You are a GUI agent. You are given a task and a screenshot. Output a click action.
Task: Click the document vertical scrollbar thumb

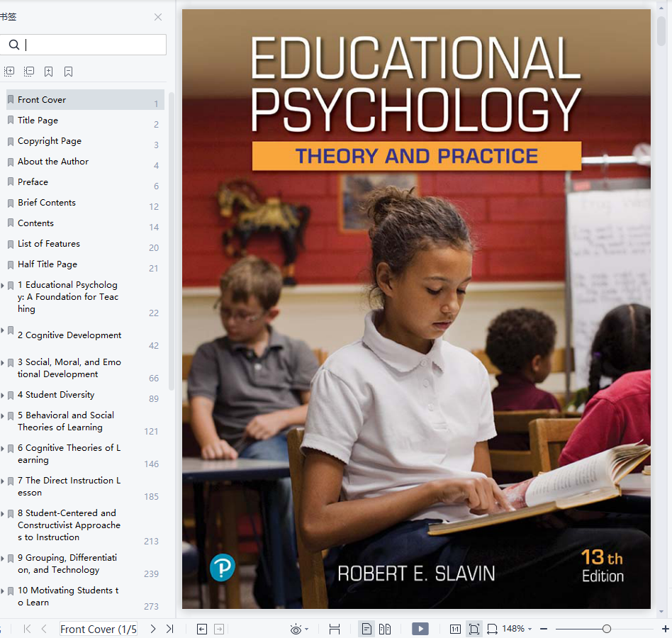click(x=661, y=31)
